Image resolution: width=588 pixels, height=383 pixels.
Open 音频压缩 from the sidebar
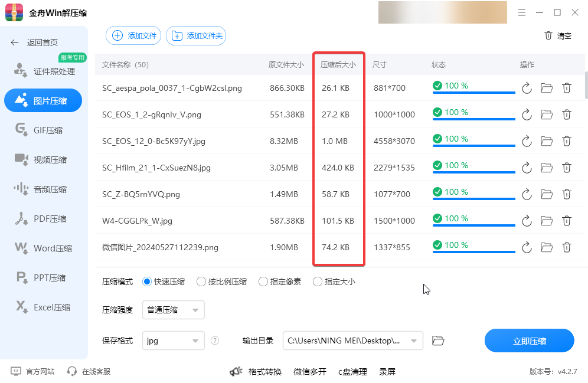coord(43,189)
